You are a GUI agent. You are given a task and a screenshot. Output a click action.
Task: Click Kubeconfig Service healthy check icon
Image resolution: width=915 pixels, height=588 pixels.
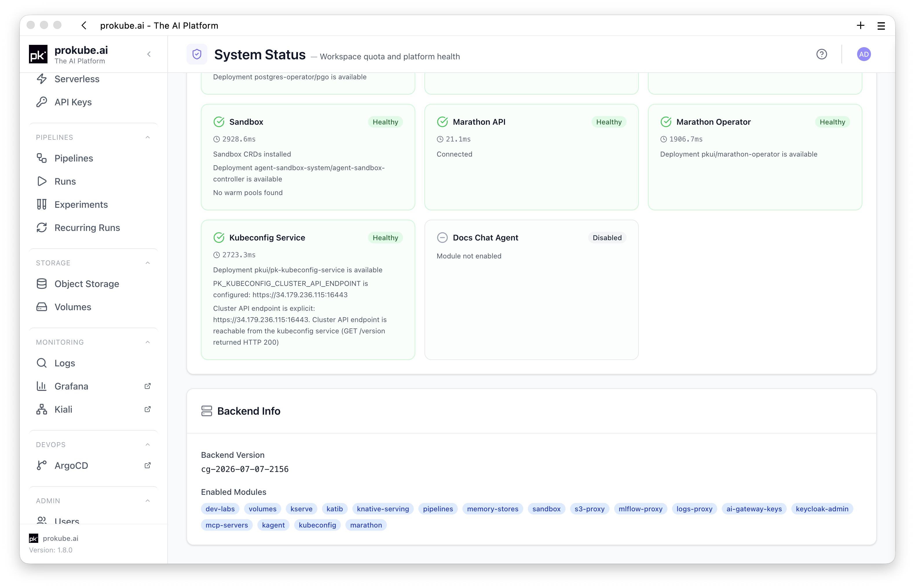219,238
